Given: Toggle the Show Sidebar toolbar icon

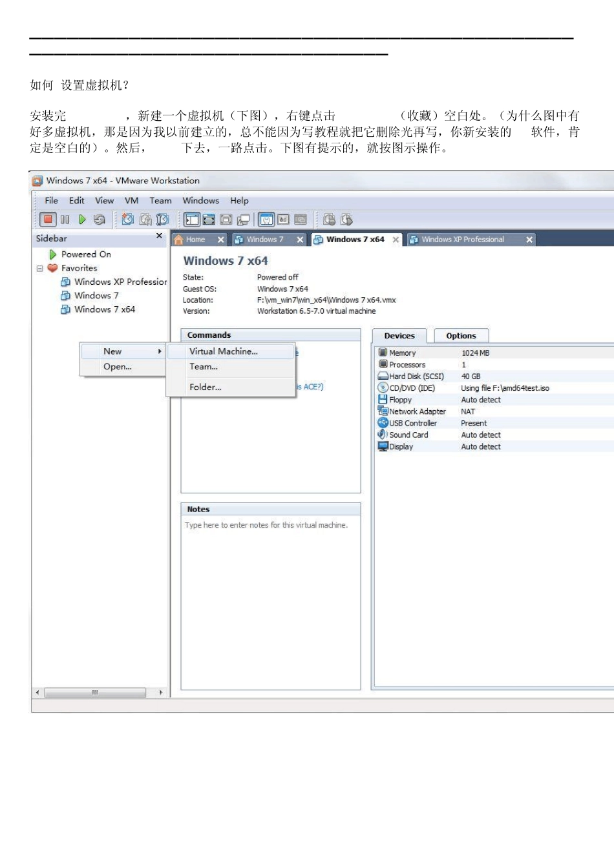Looking at the screenshot, I should (x=192, y=220).
